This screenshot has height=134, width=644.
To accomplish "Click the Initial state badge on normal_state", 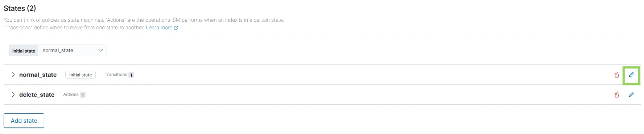I will [x=80, y=75].
